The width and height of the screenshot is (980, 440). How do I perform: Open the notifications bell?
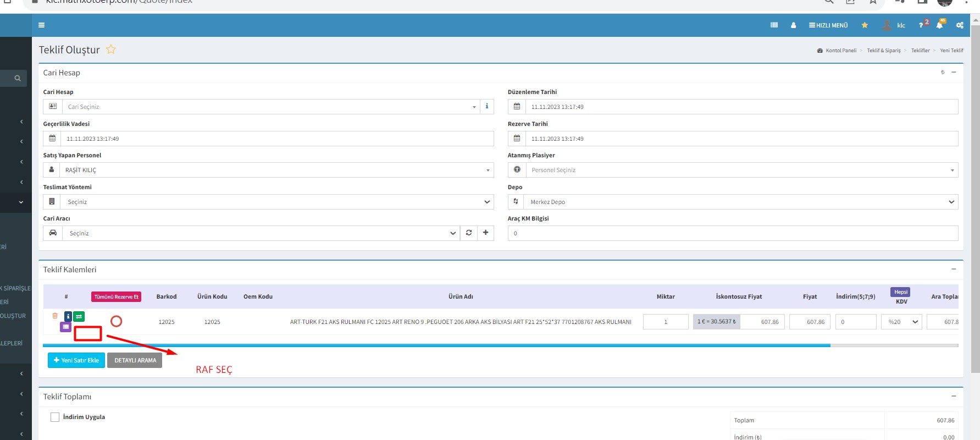pyautogui.click(x=939, y=25)
